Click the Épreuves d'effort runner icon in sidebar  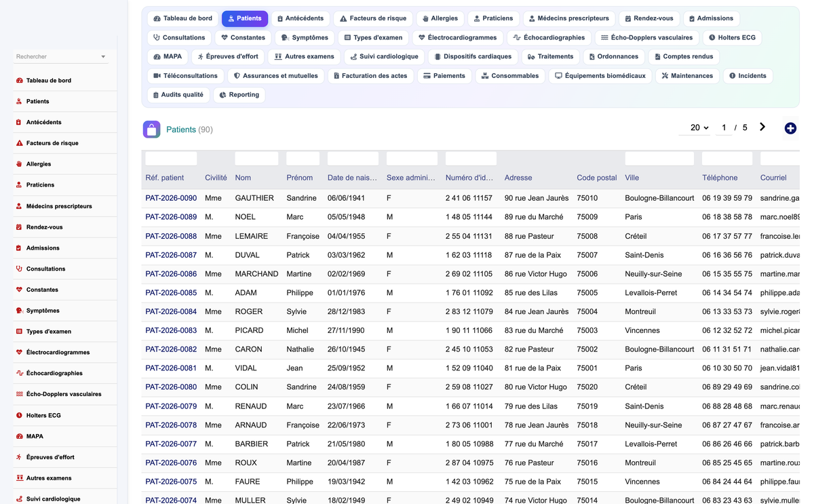pos(19,457)
